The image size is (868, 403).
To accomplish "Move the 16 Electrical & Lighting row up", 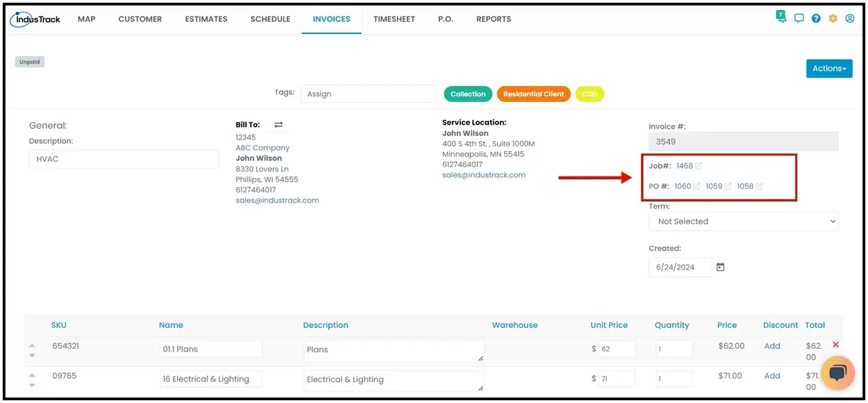I will [32, 376].
